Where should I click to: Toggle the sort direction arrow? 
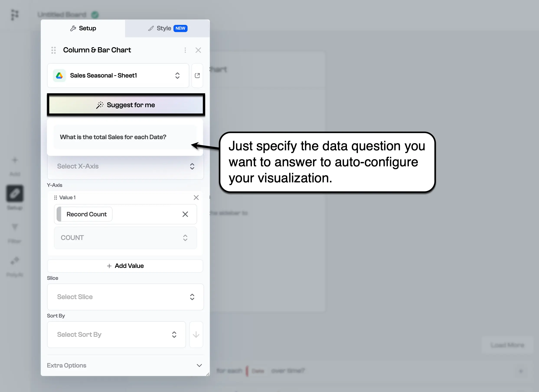click(196, 335)
